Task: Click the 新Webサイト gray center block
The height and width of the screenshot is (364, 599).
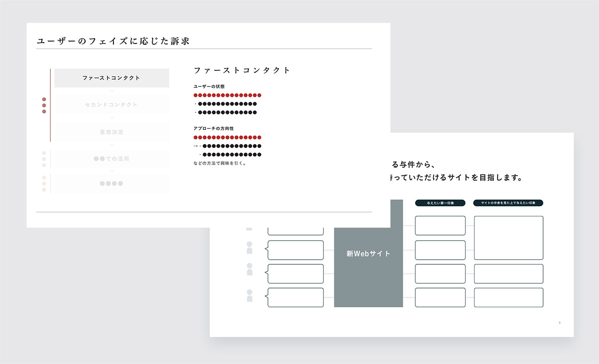Action: [369, 253]
